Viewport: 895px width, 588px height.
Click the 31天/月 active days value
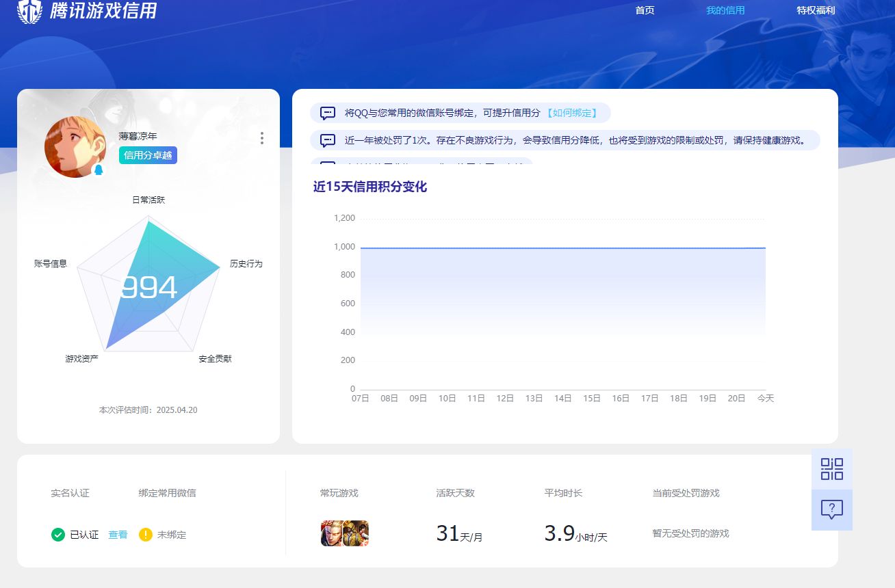click(459, 533)
